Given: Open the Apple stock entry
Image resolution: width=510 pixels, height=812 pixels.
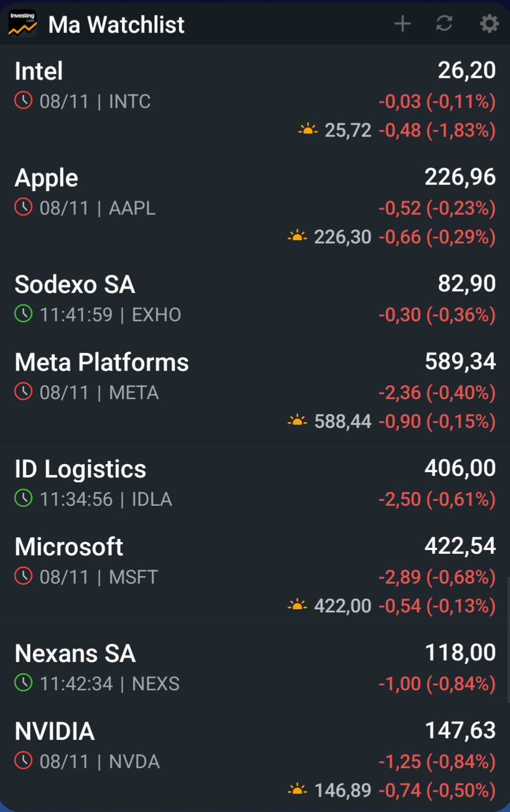Looking at the screenshot, I should click(x=46, y=178).
